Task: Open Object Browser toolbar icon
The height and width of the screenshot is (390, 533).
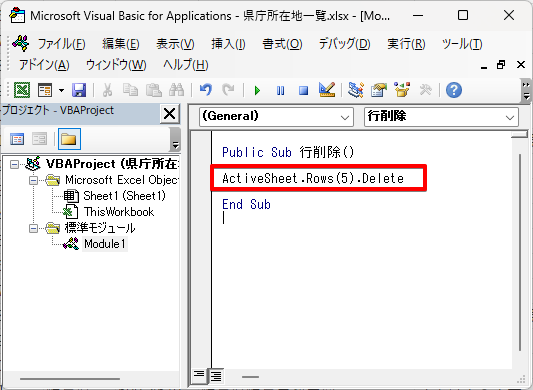Action: 402,90
